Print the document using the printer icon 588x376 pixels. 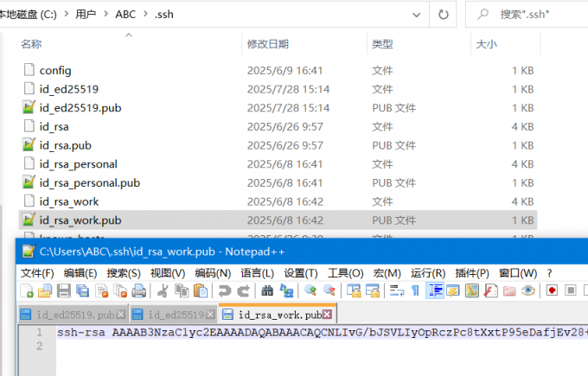(139, 291)
